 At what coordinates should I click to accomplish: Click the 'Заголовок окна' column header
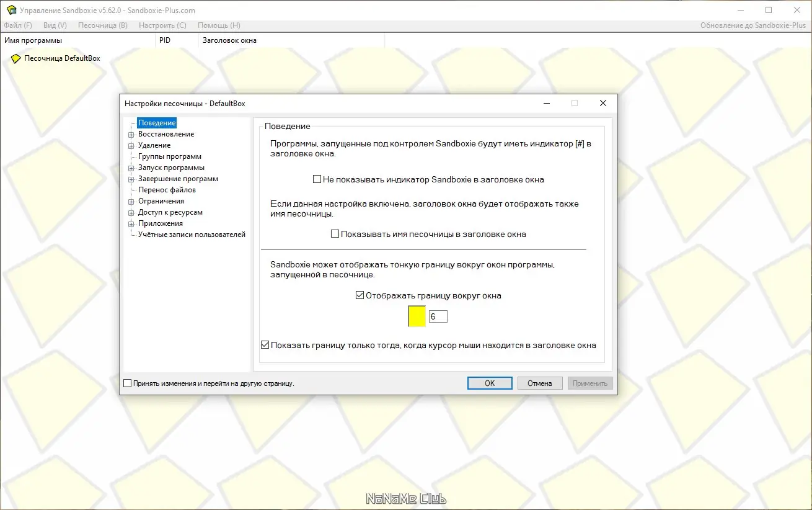tap(291, 40)
